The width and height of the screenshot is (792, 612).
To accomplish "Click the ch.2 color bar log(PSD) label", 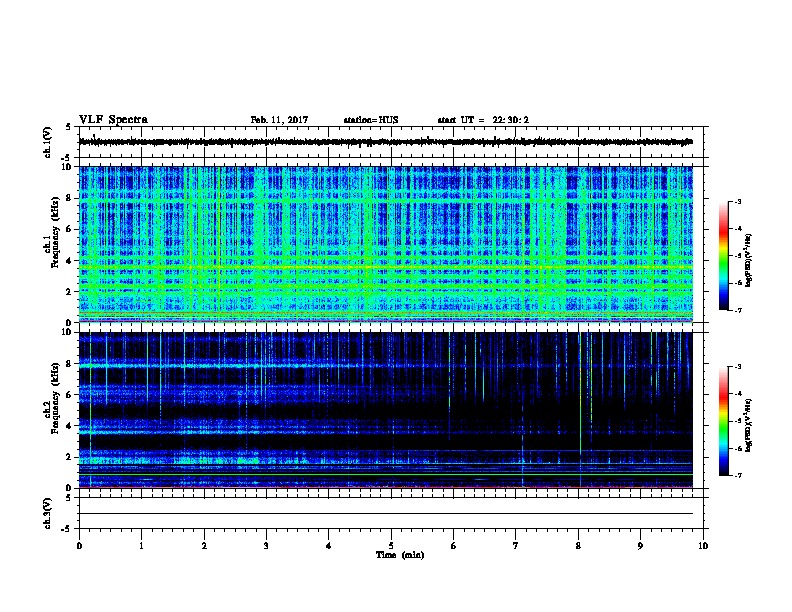I will click(749, 425).
